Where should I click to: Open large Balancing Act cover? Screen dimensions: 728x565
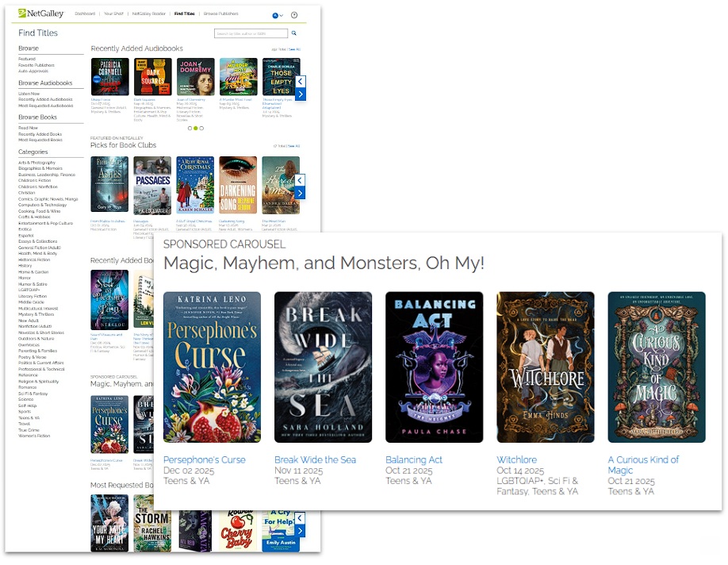(x=434, y=367)
